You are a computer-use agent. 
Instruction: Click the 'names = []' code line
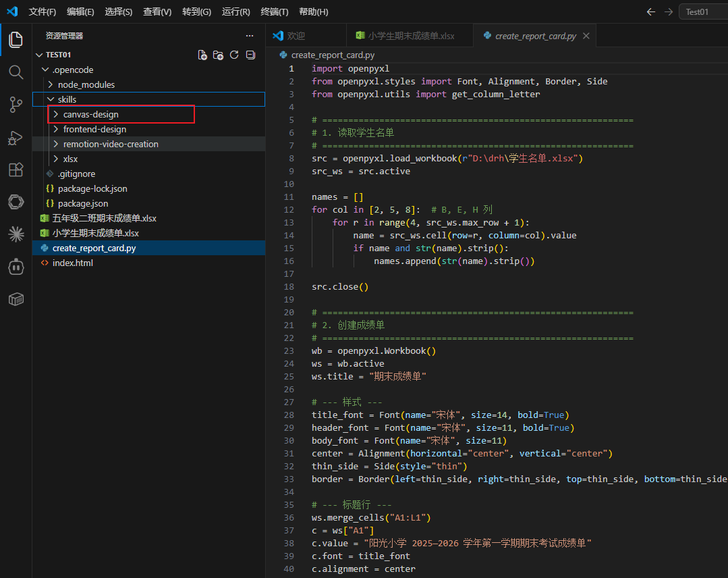pos(337,197)
